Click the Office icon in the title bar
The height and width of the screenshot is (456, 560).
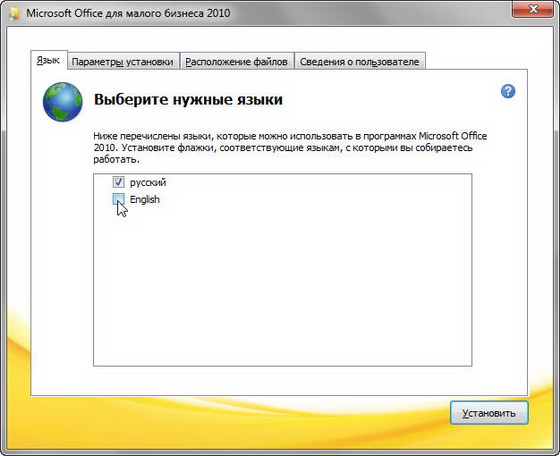[15, 13]
